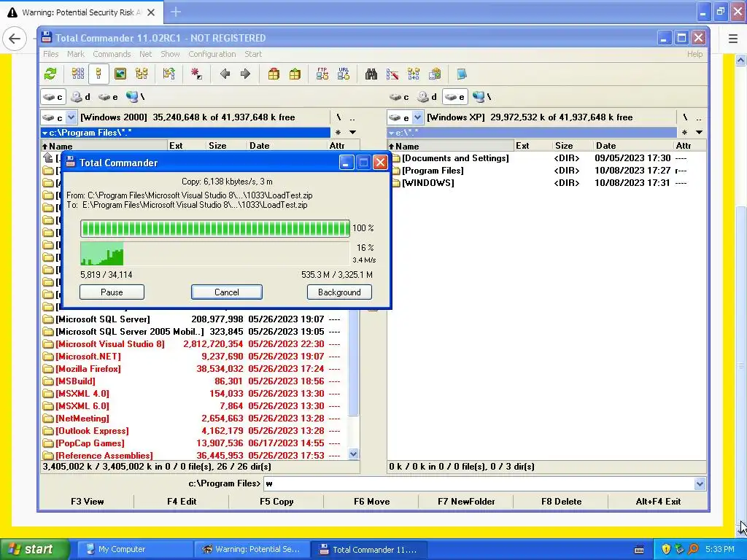This screenshot has width=747, height=560.
Task: Pause the copy operation
Action: click(112, 292)
